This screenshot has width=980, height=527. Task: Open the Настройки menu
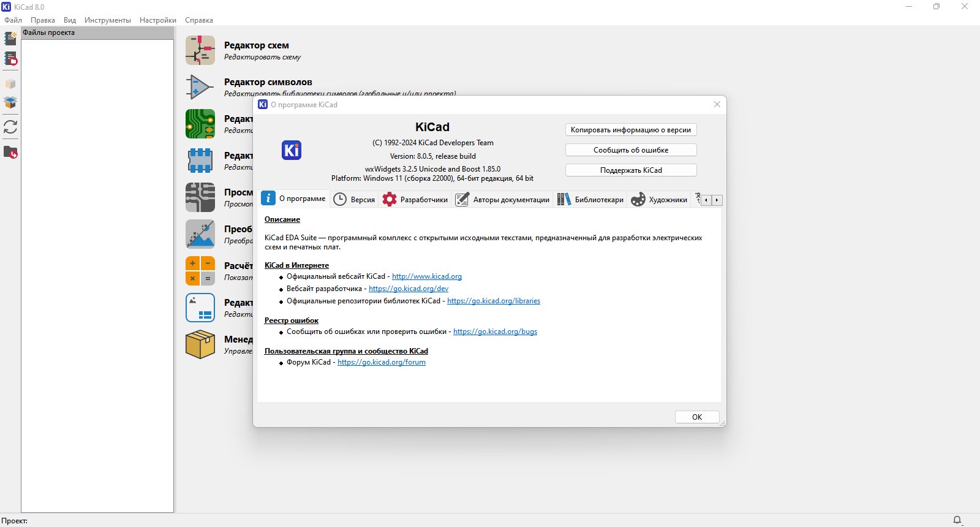tap(158, 20)
